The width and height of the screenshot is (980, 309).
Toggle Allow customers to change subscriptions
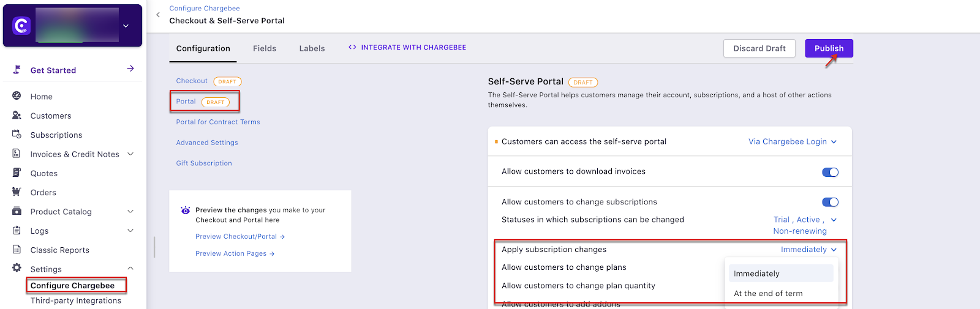pyautogui.click(x=830, y=202)
